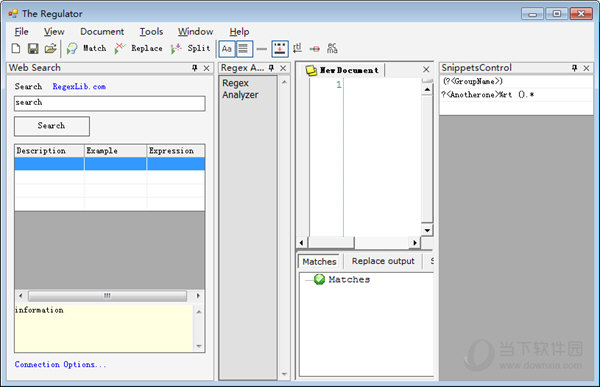The image size is (600, 387).
Task: Open the Help menu
Action: [x=239, y=32]
